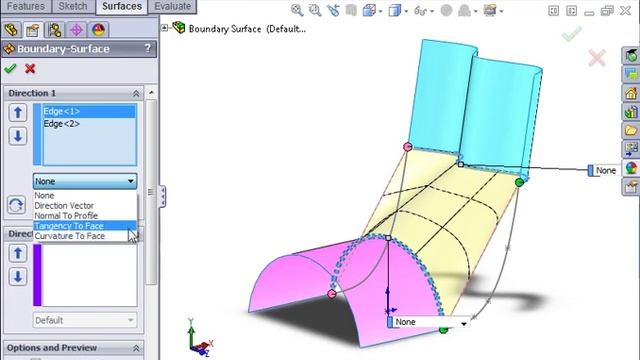Viewport: 640px width, 360px height.
Task: Open the PropertyManager tab icon
Action: [33, 30]
